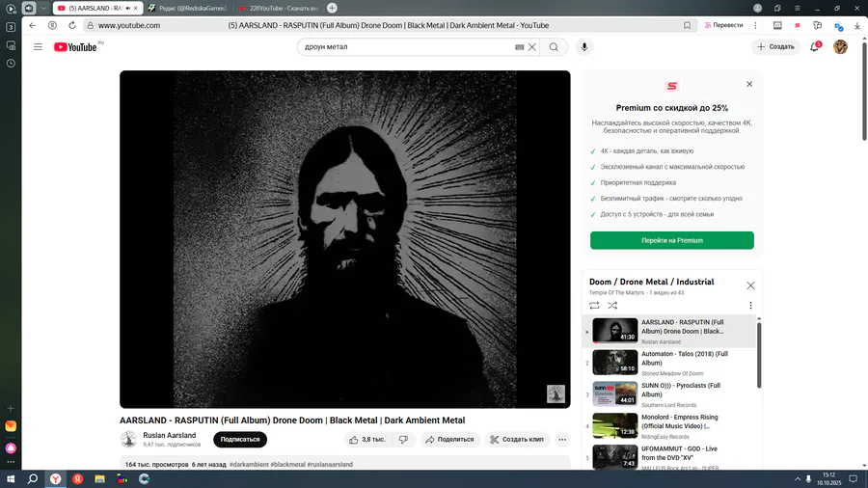The width and height of the screenshot is (868, 488).
Task: Run search with magnifier button
Action: [554, 47]
